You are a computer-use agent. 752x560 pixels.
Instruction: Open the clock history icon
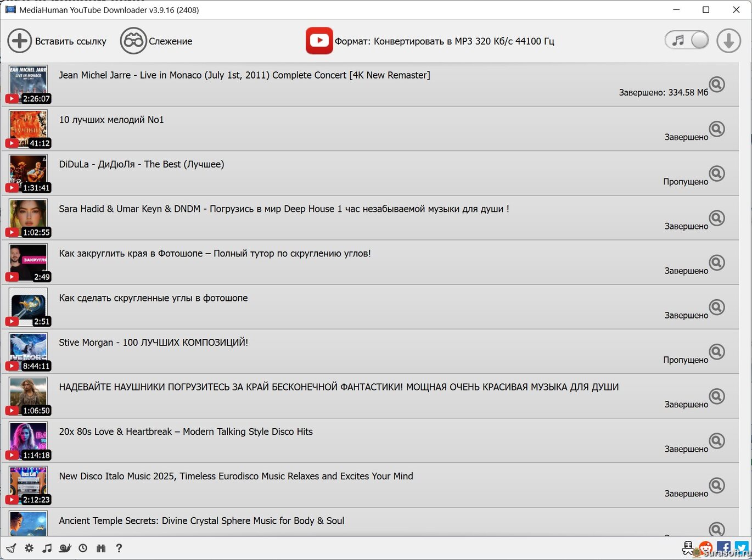[83, 548]
